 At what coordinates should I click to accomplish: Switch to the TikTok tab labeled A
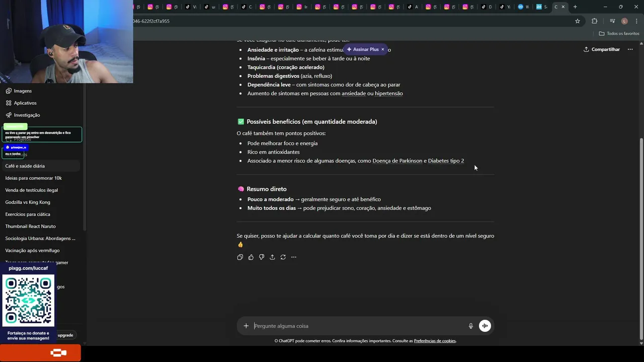click(x=413, y=7)
